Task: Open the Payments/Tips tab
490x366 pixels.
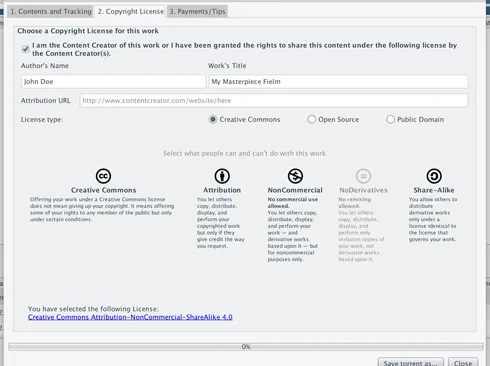Action: pos(197,11)
